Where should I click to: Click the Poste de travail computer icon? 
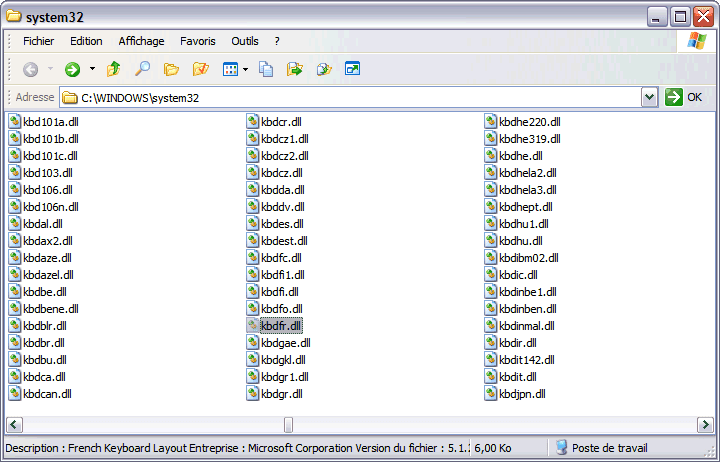click(x=561, y=447)
